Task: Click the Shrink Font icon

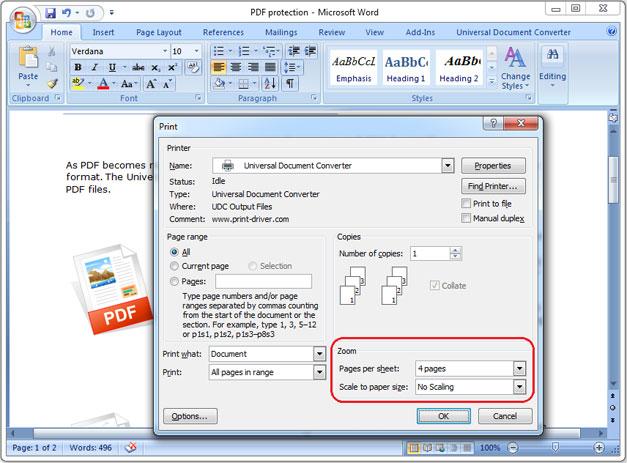Action: pyautogui.click(x=168, y=84)
